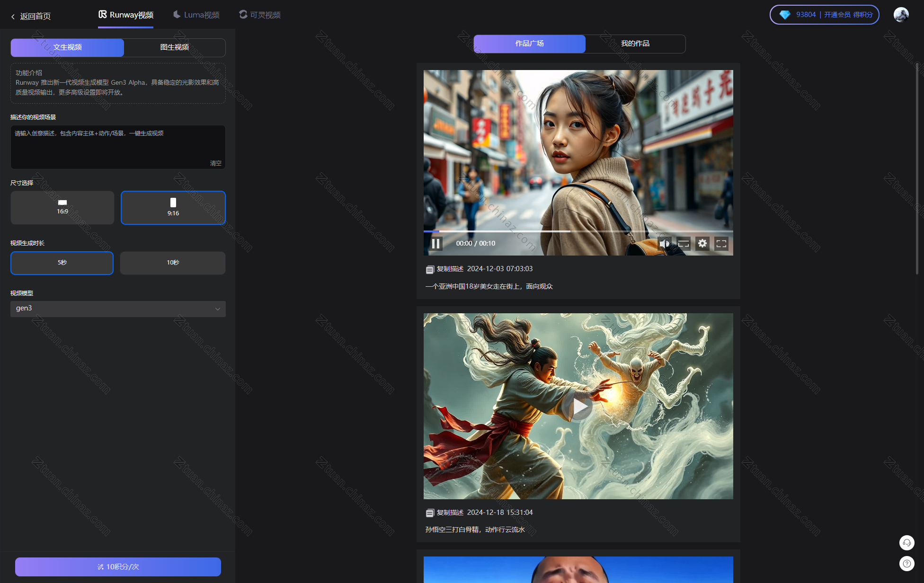Mute the first video's volume
The height and width of the screenshot is (583, 924).
[664, 244]
